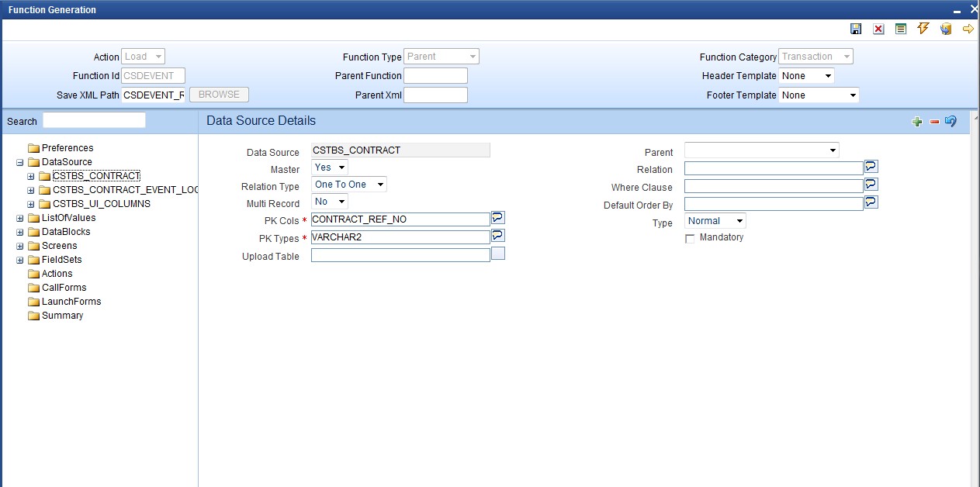
Task: Click the LaunchForms folder icon
Action: point(33,302)
